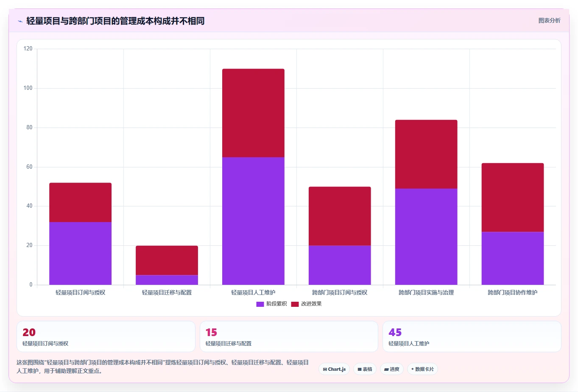The width and height of the screenshot is (578, 392).
Task: Toggle the 改进效果 legend entry
Action: point(306,304)
